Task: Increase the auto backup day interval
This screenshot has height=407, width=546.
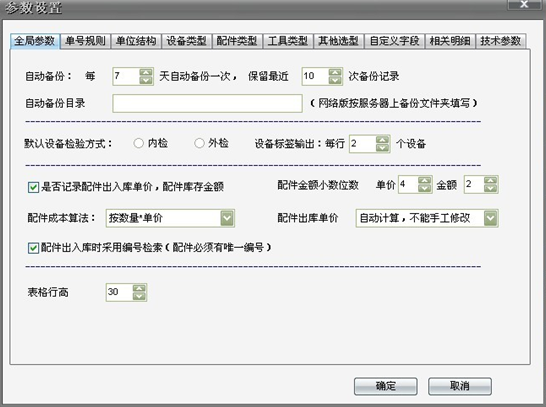Action: pos(146,72)
